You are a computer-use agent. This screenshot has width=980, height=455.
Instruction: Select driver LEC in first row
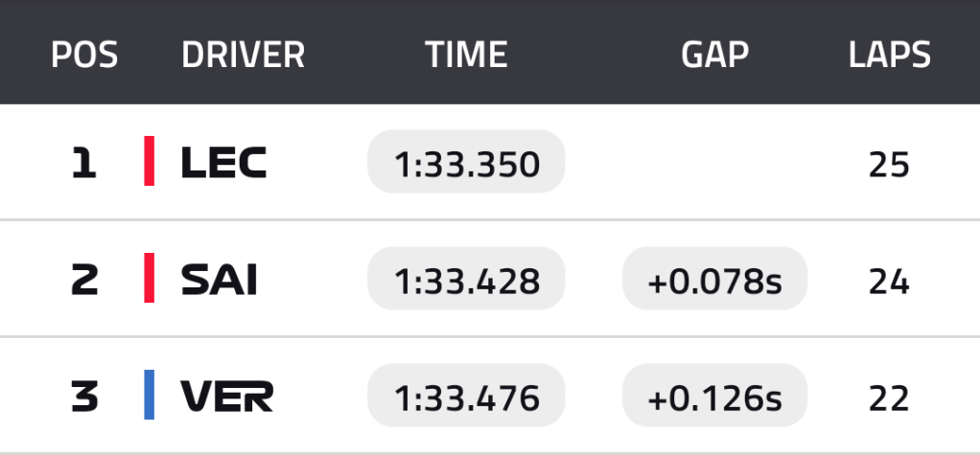[x=223, y=165]
